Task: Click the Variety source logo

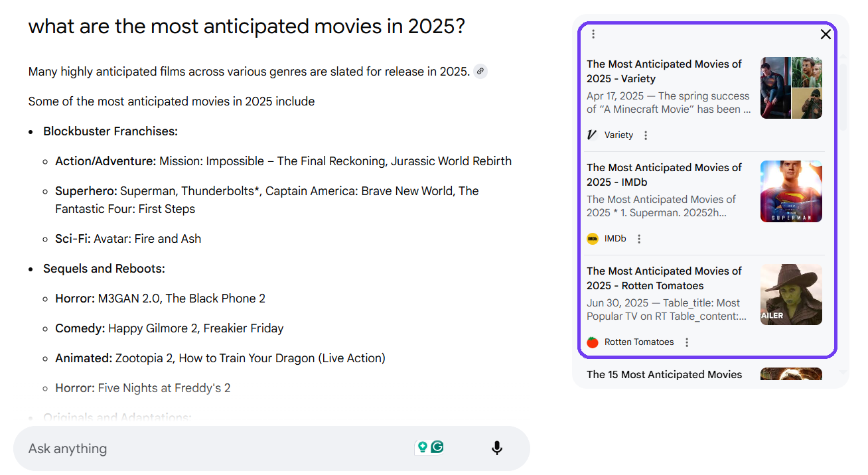Action: 593,135
